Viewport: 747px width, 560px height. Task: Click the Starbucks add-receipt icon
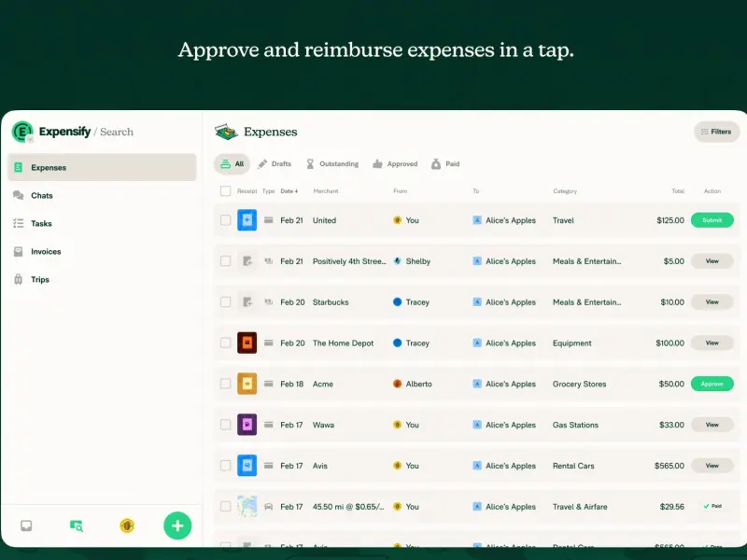click(x=247, y=301)
